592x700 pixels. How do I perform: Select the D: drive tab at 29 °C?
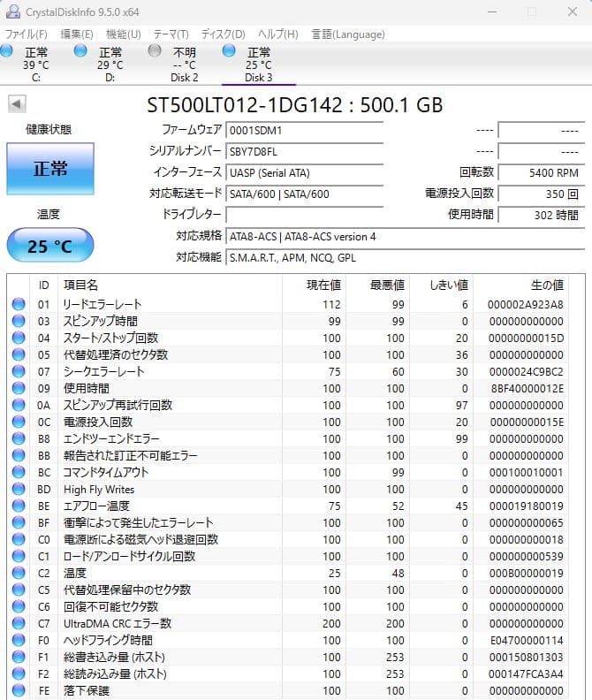[x=110, y=65]
